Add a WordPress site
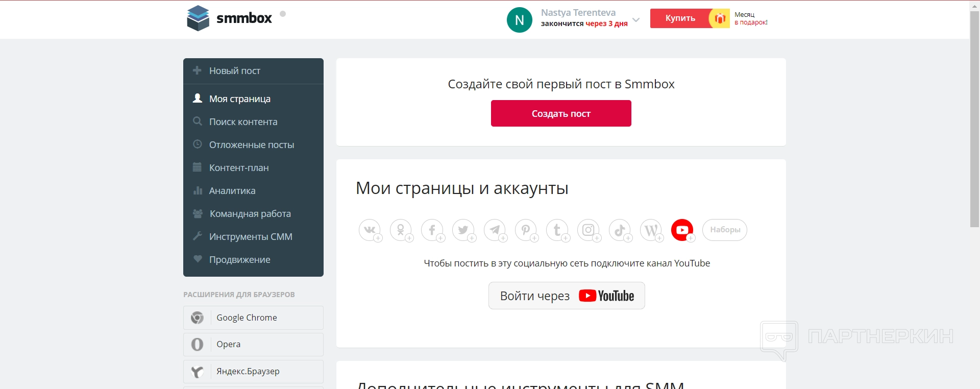This screenshot has width=980, height=389. coord(651,230)
